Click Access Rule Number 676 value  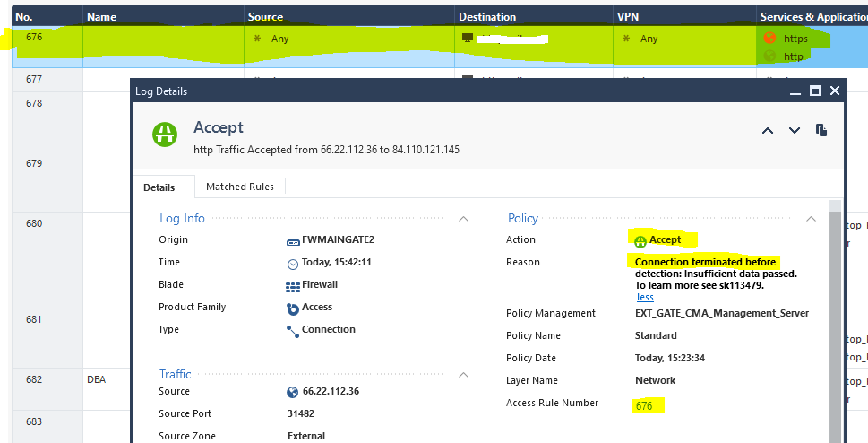point(644,406)
